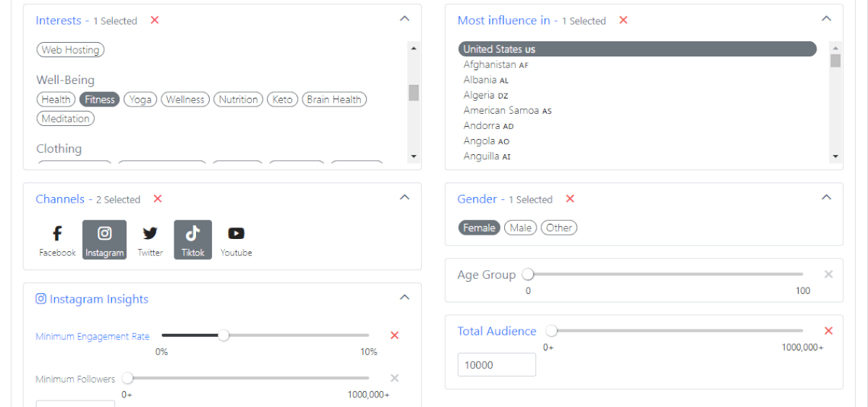Select American Samoa in country list
868x407 pixels.
(637, 110)
